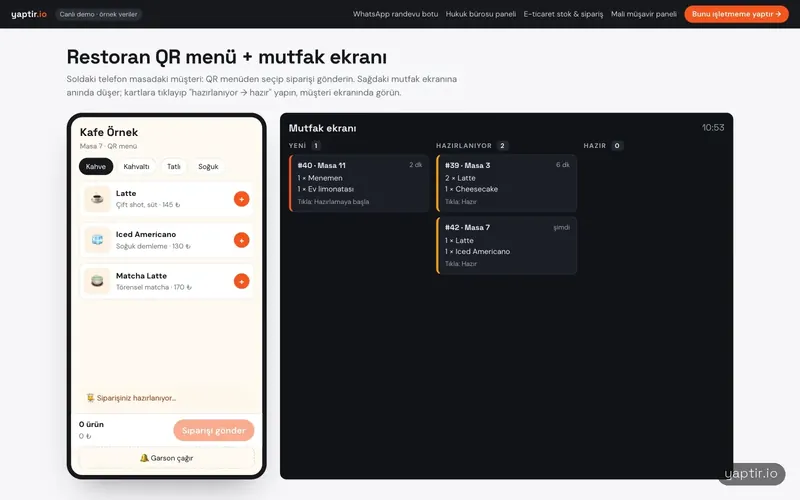Screen dimensions: 800x500
Task: Click the Siparişi gönder button
Action: (214, 431)
